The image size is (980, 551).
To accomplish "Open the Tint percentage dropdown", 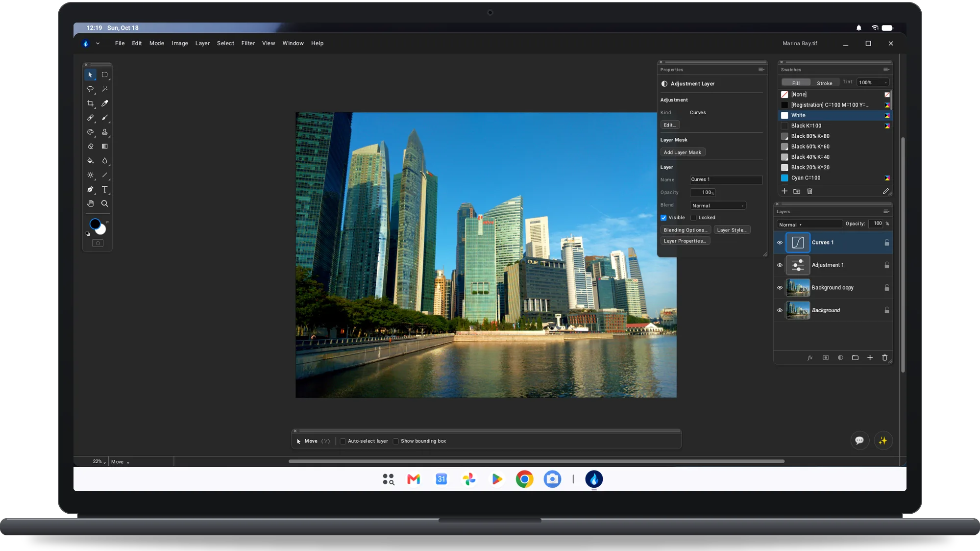I will (873, 82).
